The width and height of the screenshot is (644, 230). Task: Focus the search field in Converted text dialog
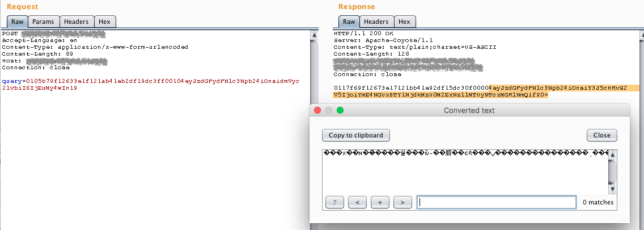pos(496,202)
